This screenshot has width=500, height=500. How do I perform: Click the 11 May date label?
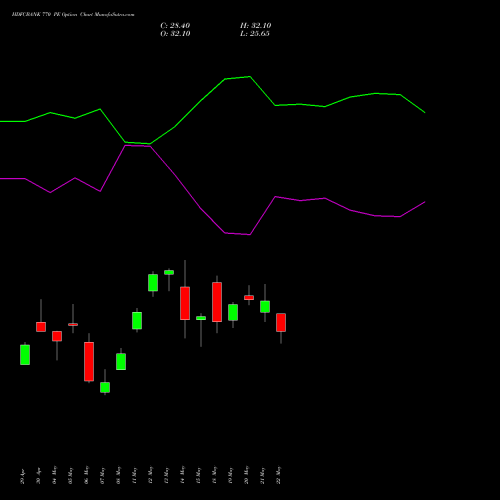point(134,475)
